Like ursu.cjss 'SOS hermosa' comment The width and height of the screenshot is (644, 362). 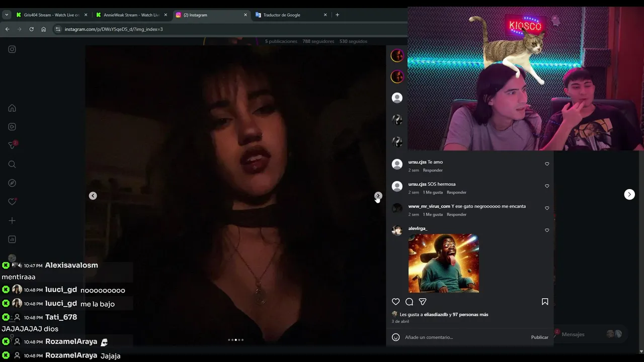(x=547, y=186)
